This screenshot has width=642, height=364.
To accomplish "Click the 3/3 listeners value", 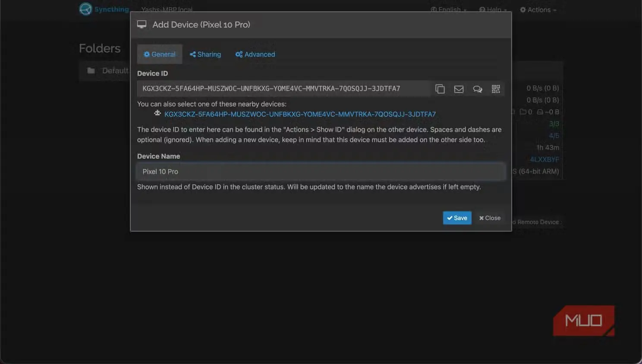I will 554,124.
